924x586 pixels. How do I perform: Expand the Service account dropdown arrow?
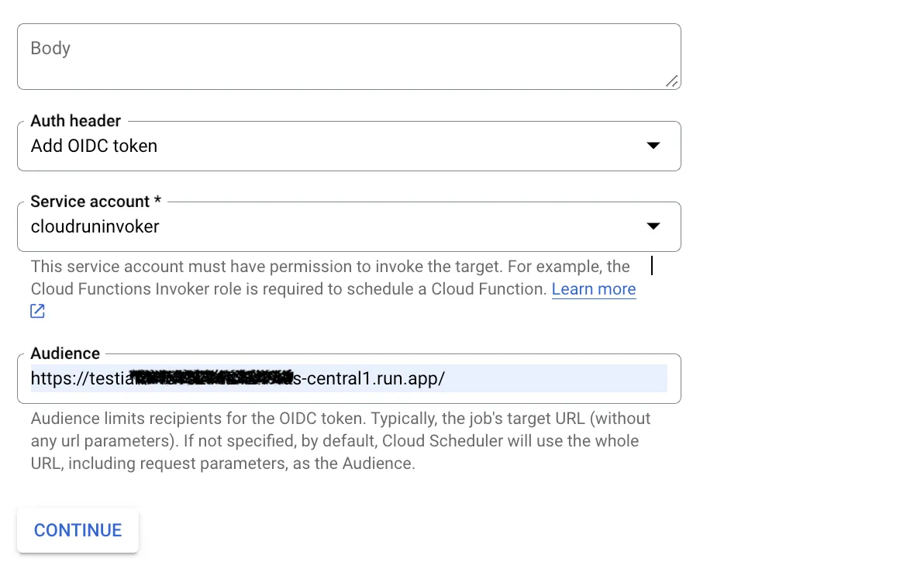click(x=653, y=226)
